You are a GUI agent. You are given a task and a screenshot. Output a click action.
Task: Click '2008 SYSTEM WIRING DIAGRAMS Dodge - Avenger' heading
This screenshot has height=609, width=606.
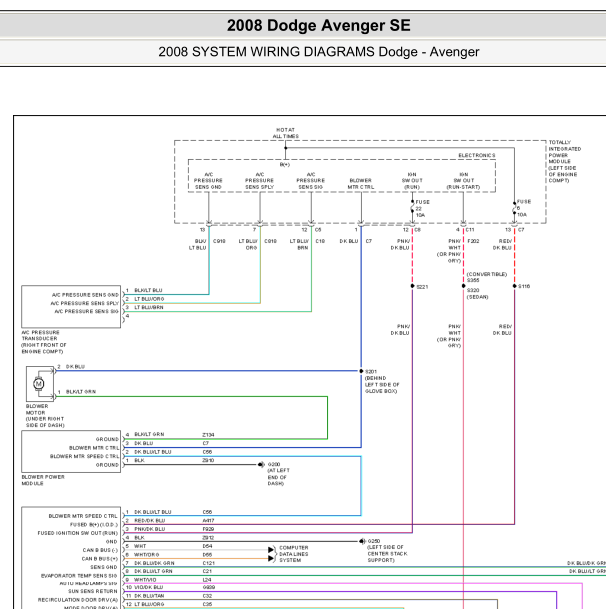pyautogui.click(x=319, y=52)
